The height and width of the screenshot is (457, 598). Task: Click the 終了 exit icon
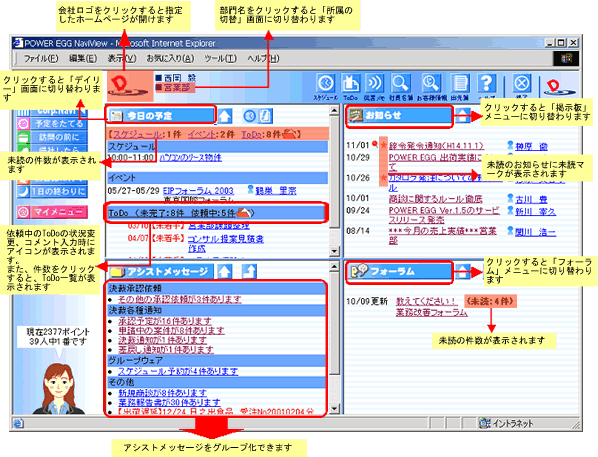(521, 84)
